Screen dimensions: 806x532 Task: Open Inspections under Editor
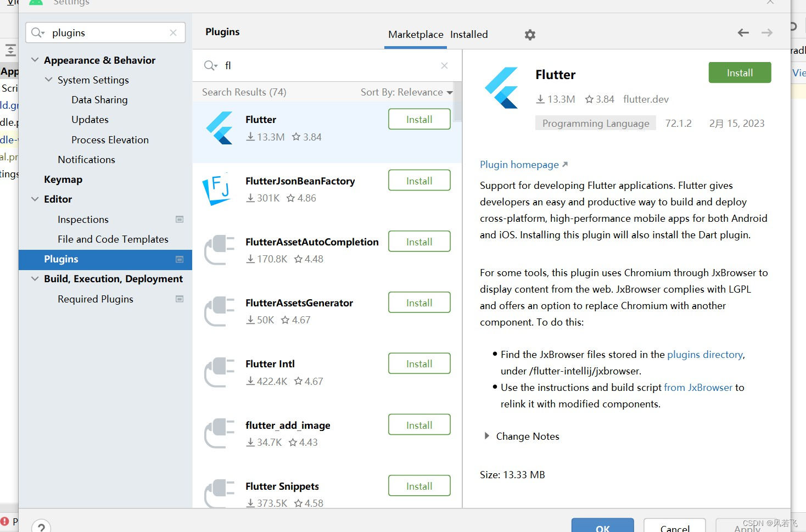tap(83, 219)
